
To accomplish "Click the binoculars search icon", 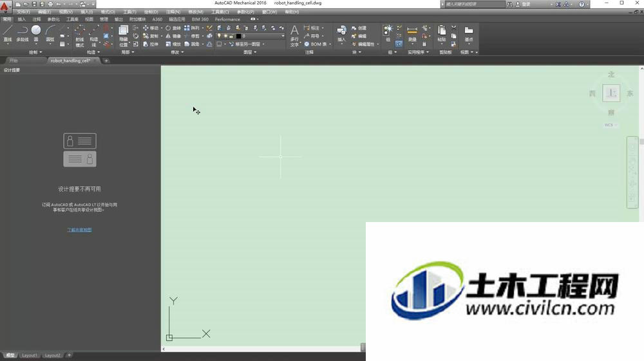I will (509, 4).
